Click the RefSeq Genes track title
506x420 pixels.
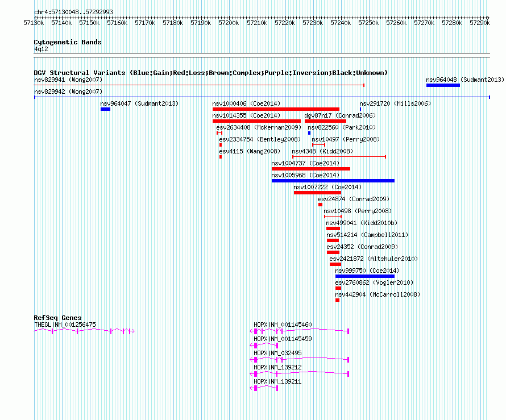click(x=57, y=318)
